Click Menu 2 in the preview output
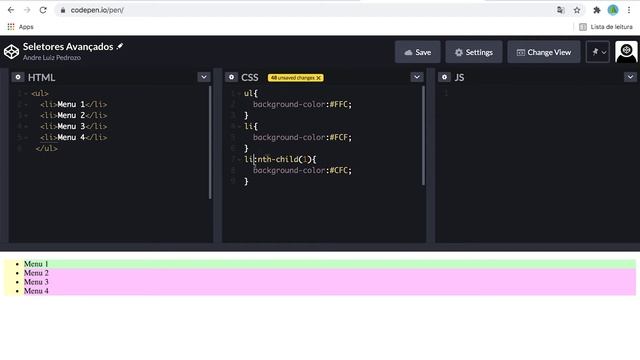Viewport: 640px width, 360px height. (x=36, y=273)
